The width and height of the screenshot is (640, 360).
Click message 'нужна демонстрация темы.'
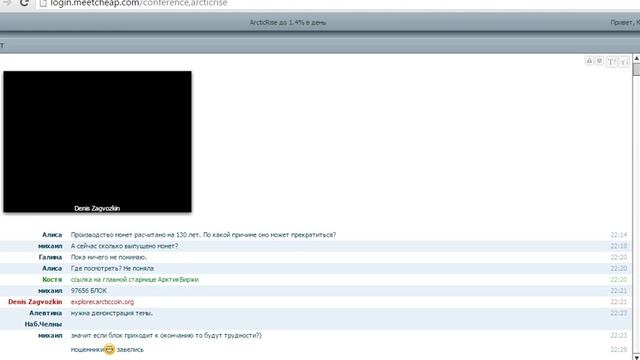pyautogui.click(x=112, y=313)
